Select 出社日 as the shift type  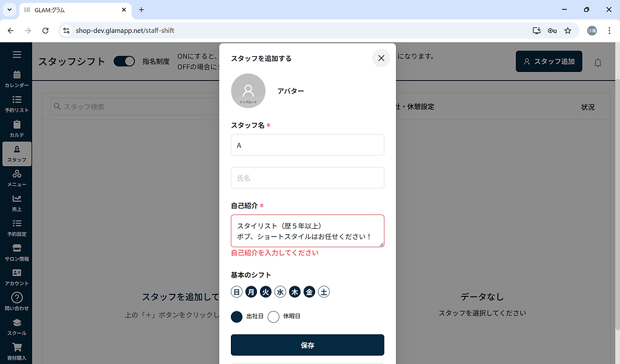click(236, 317)
